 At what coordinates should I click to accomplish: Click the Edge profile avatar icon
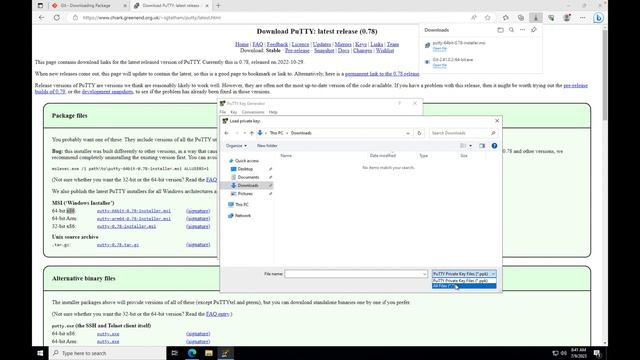(x=567, y=18)
